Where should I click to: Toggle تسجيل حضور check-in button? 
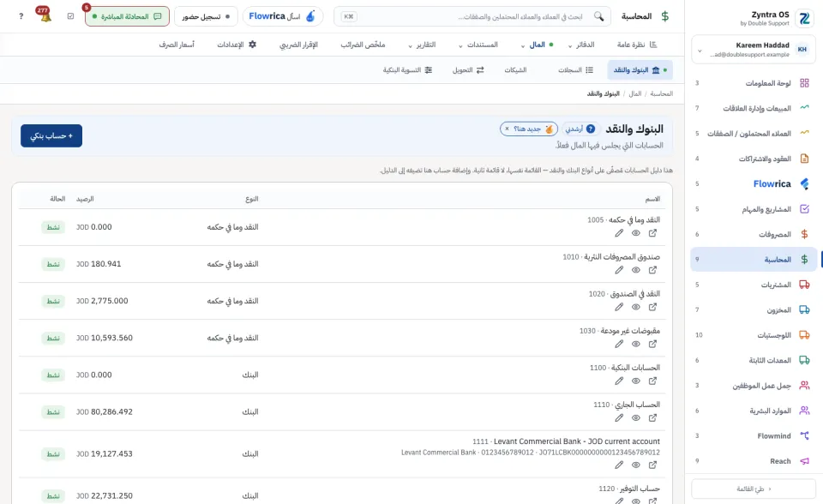[206, 16]
